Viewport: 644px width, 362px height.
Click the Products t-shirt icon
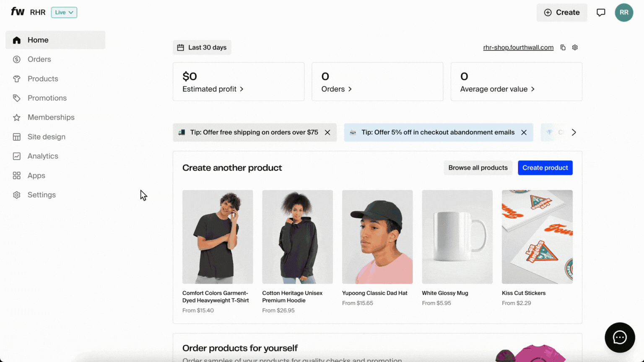[x=17, y=79]
